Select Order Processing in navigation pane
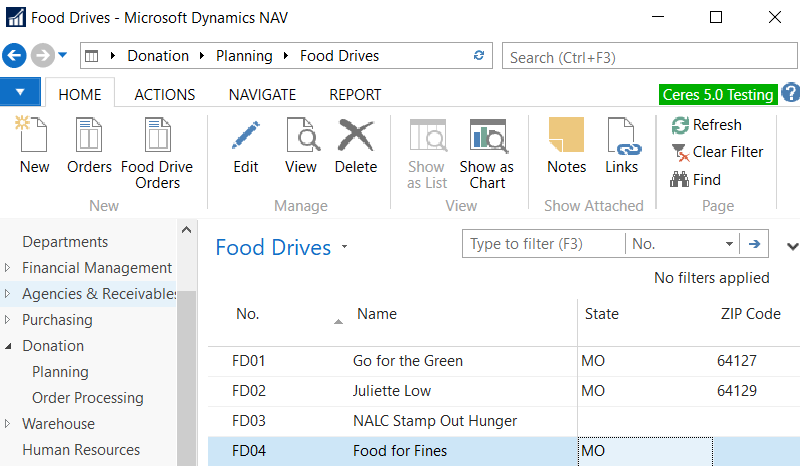 coord(88,398)
